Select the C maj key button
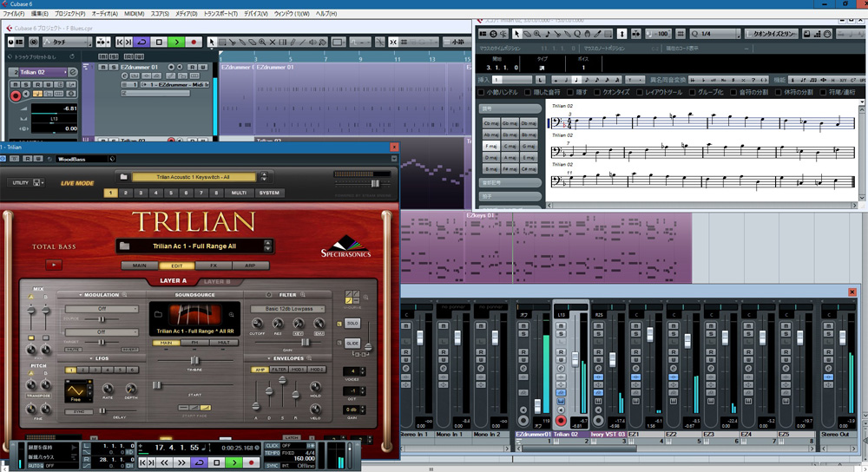This screenshot has width=868, height=472. click(510, 146)
